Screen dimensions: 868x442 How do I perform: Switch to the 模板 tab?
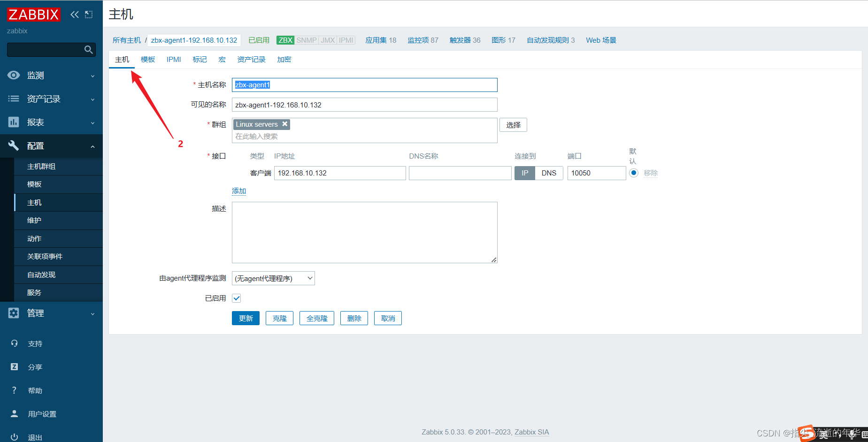[x=148, y=60]
